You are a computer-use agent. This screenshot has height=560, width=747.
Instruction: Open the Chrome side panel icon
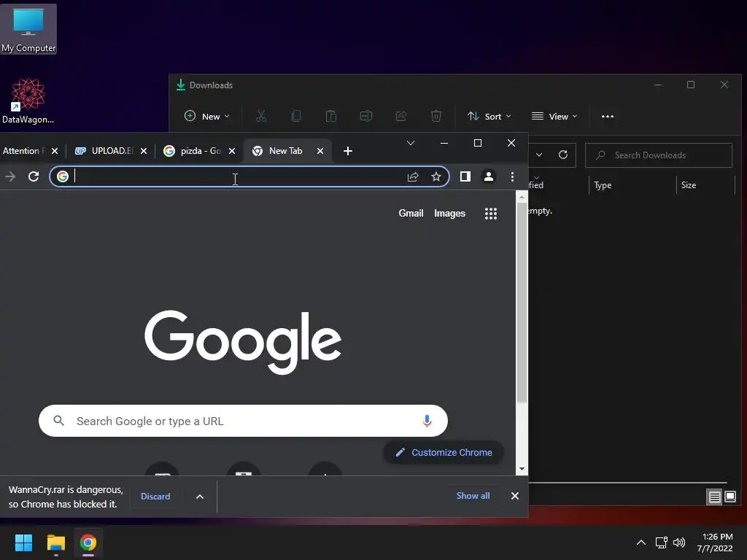click(x=465, y=176)
